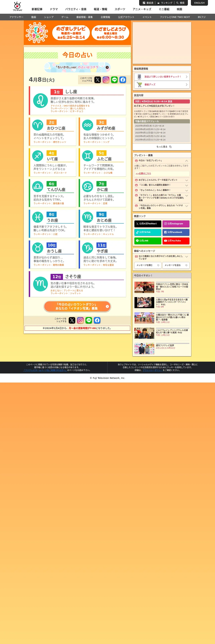Screen dimensions: 215x644
Task: Open ランキング at the top bar
Action: (165, 3)
